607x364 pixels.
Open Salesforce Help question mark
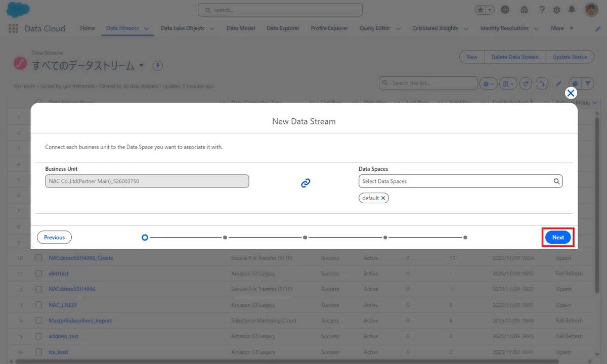(x=542, y=10)
